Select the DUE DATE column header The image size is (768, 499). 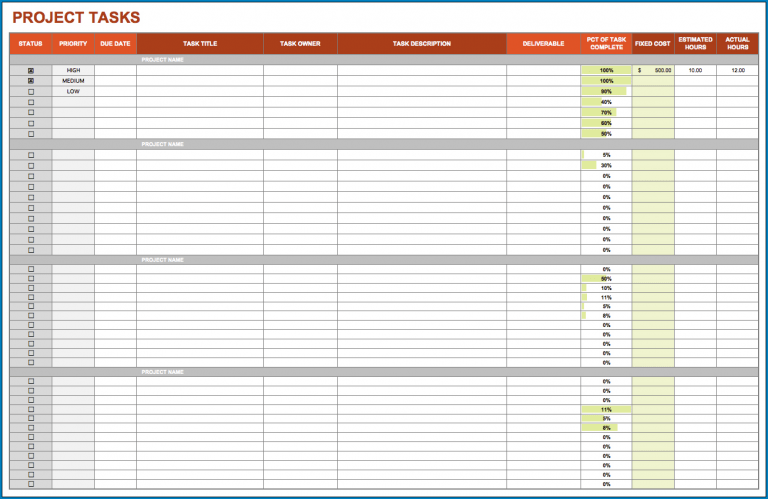[x=115, y=44]
